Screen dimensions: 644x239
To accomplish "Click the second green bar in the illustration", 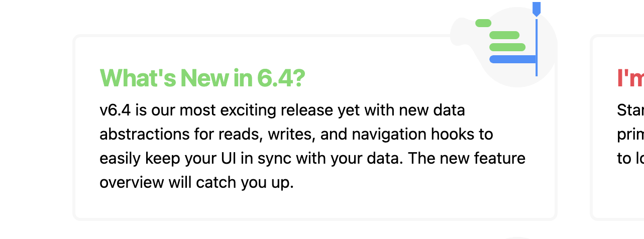I will coord(504,35).
